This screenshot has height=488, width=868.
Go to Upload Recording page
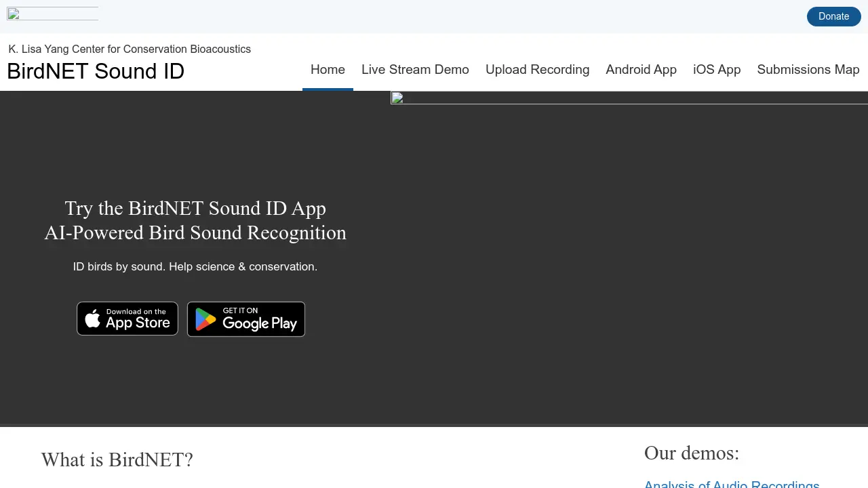click(x=537, y=70)
